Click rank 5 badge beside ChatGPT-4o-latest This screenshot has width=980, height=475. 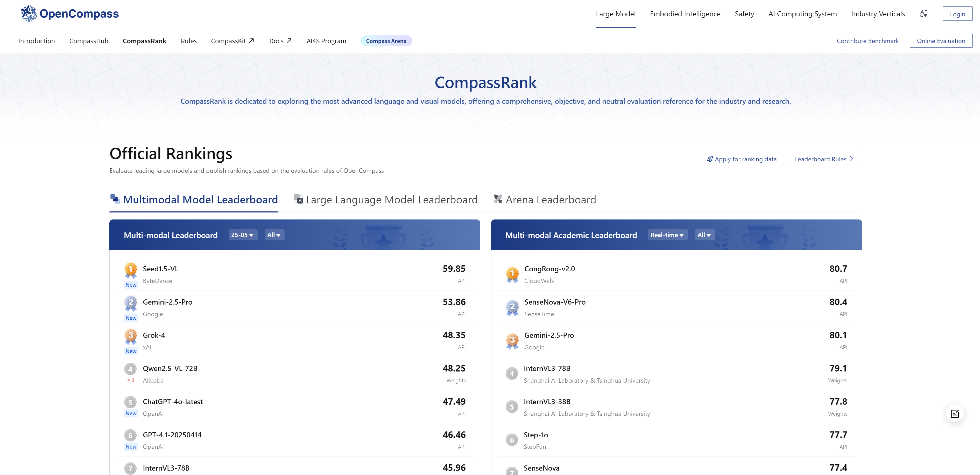(130, 402)
